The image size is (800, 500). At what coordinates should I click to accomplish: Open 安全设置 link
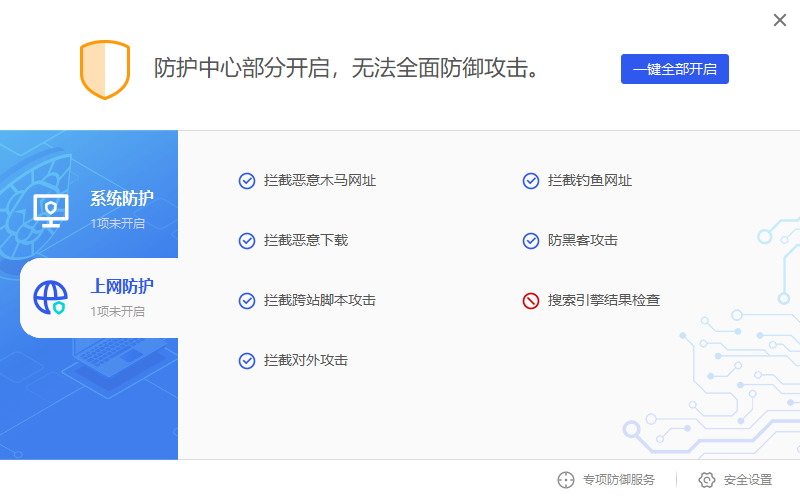click(x=748, y=480)
